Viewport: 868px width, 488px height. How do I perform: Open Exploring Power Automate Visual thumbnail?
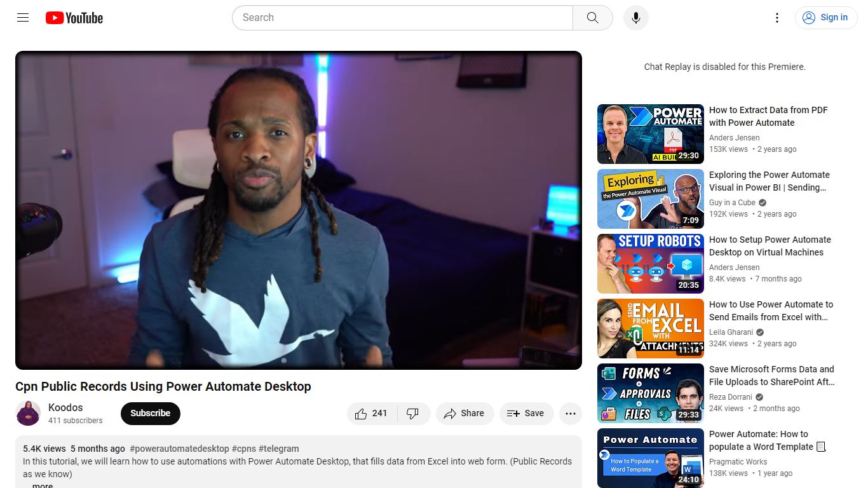651,199
